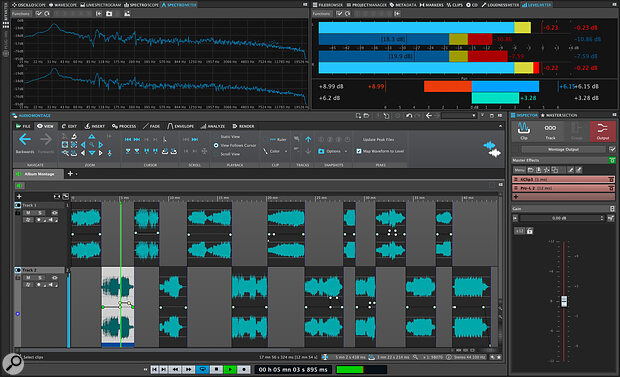
Task: Solo Track 1
Action: pyautogui.click(x=40, y=212)
